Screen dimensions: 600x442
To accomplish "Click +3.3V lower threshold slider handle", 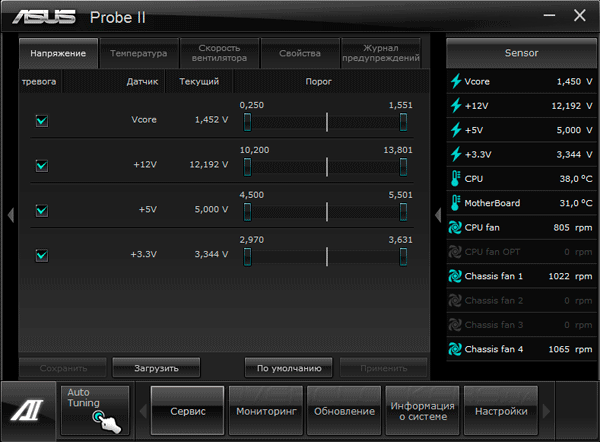I will 248,256.
